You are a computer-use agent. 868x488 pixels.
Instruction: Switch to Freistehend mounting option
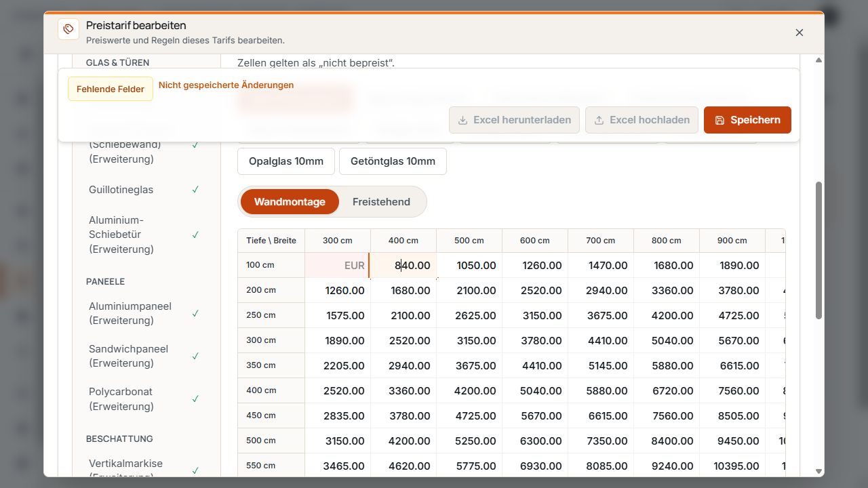tap(381, 202)
